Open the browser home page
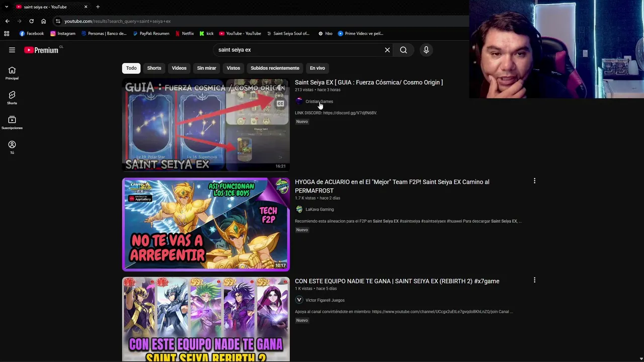644x362 pixels. (x=43, y=21)
